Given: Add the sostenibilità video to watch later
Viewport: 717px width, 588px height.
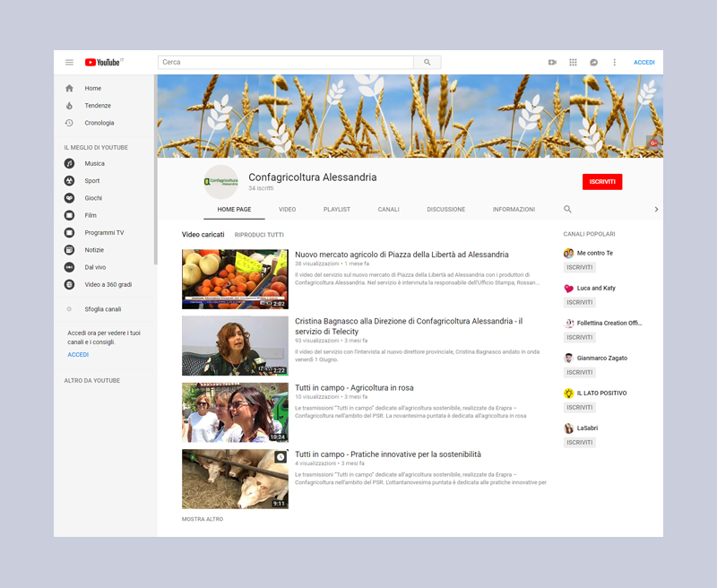Looking at the screenshot, I should (281, 457).
